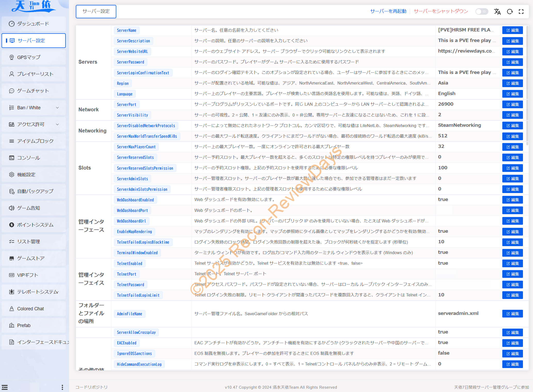Click the language translation icon
Image resolution: width=533 pixels, height=392 pixels.
pos(497,12)
